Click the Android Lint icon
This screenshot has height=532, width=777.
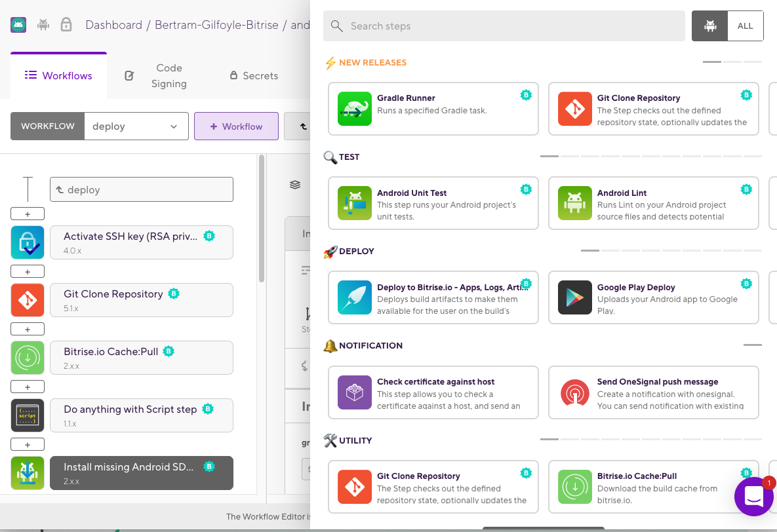575,203
